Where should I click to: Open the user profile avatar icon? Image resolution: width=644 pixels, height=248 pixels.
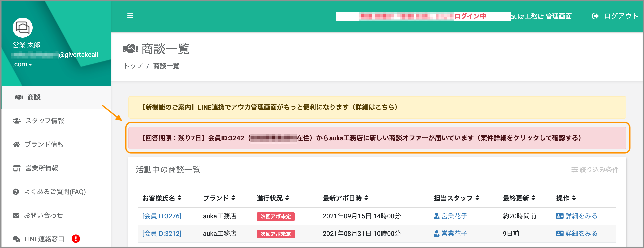click(x=23, y=28)
